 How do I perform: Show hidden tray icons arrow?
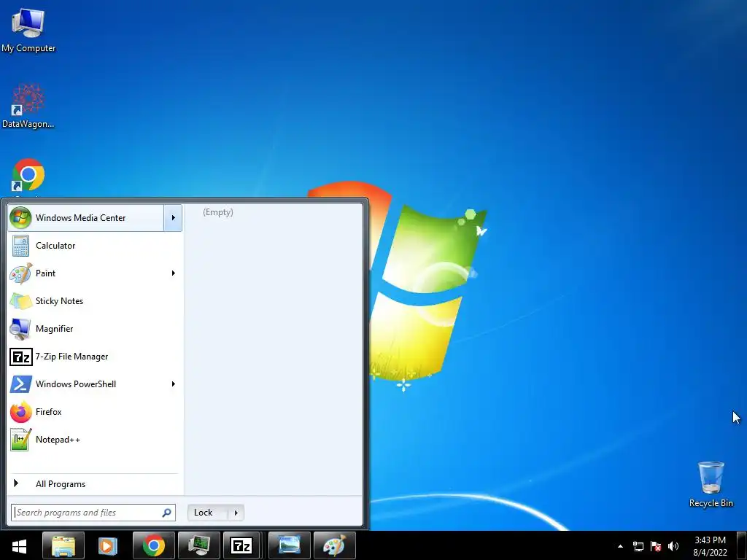pos(620,546)
